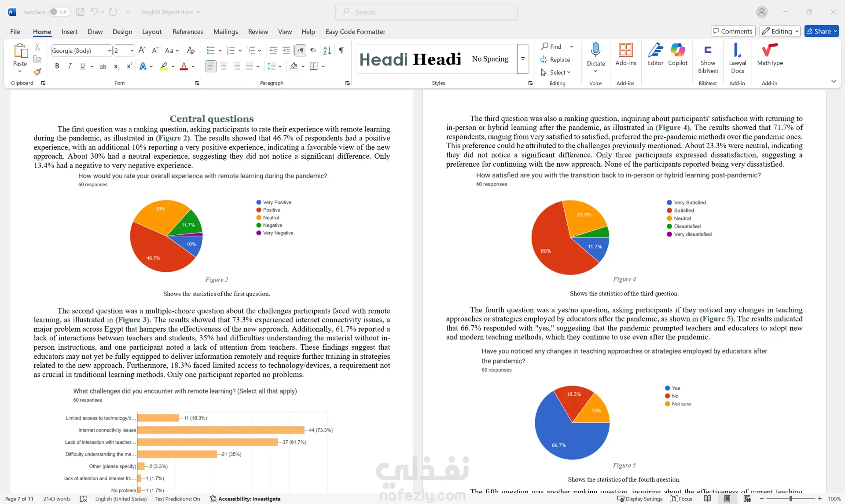Click the Replace button
The width and height of the screenshot is (845, 504).
point(555,59)
